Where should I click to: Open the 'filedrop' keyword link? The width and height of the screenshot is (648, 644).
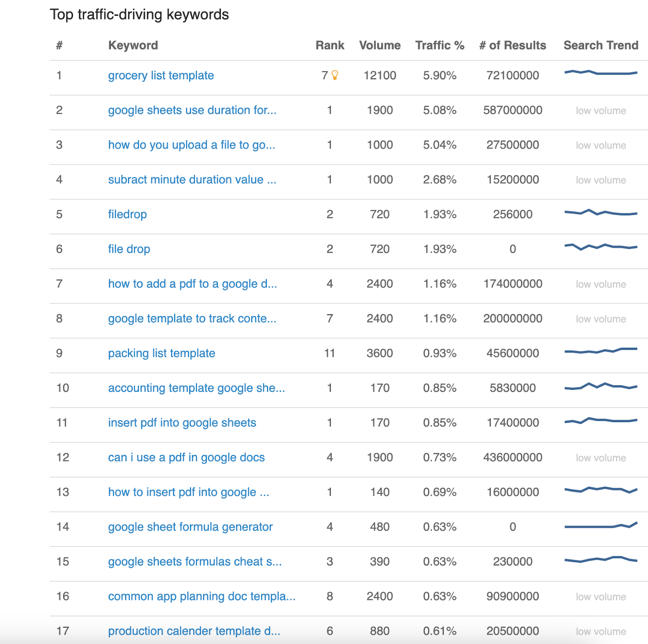[127, 215]
